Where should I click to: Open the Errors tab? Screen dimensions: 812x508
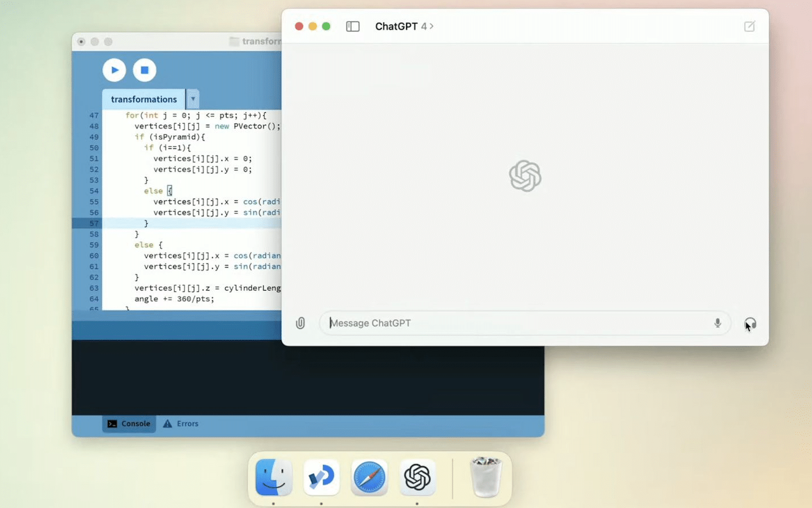(x=181, y=424)
